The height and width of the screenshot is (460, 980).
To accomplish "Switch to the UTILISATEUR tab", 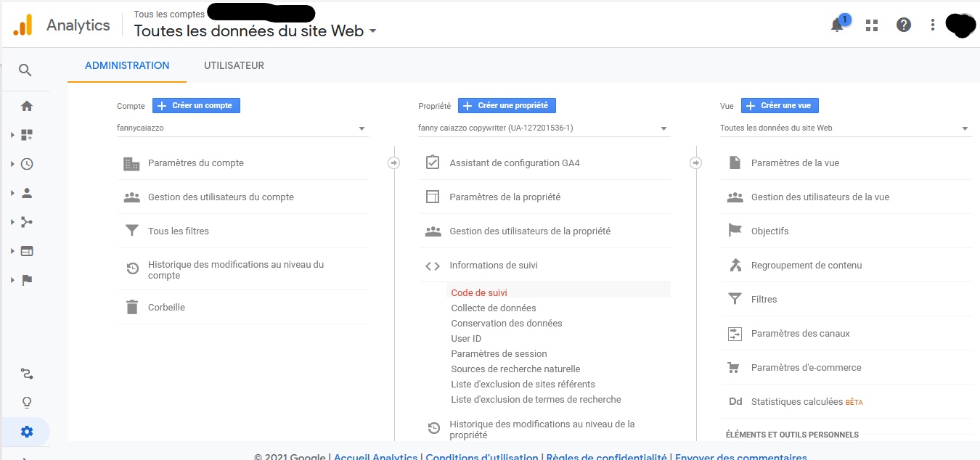I will (x=234, y=65).
